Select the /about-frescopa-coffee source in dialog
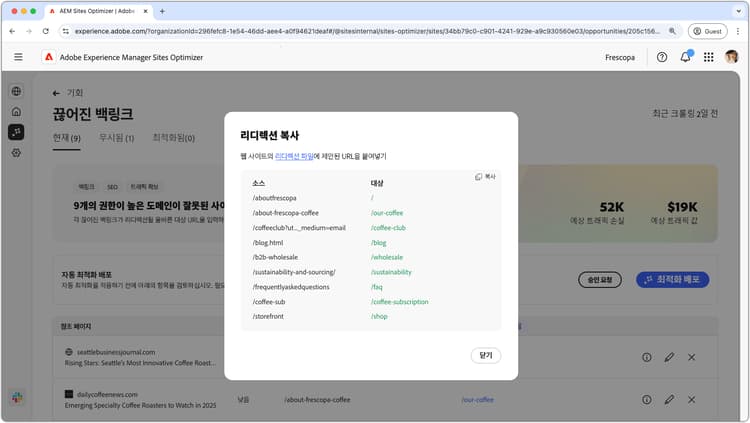The image size is (750, 423). click(x=286, y=213)
